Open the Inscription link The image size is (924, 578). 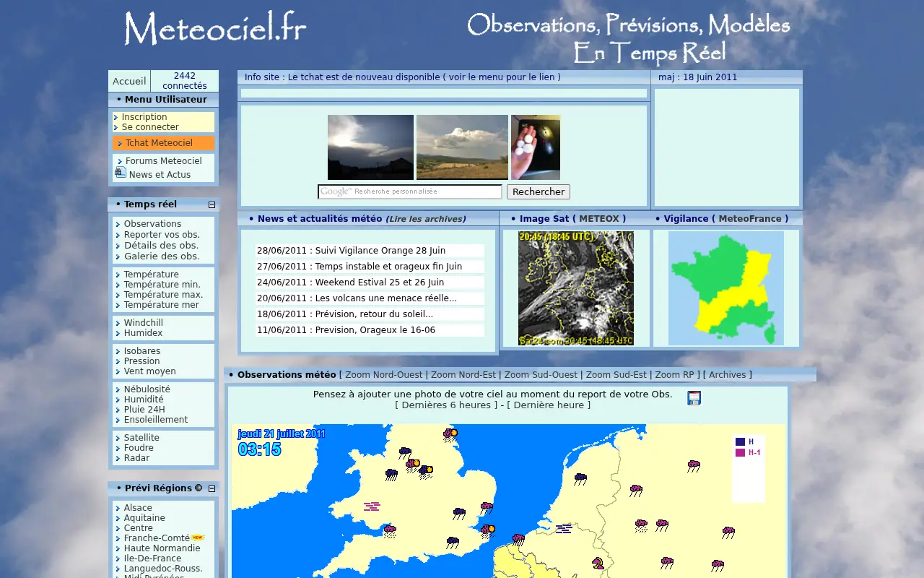144,117
